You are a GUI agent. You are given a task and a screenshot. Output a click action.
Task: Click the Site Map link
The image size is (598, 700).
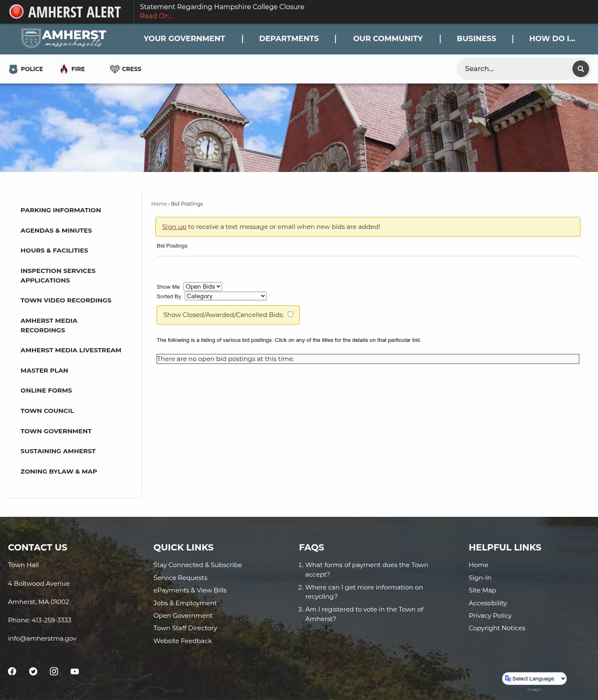click(482, 590)
